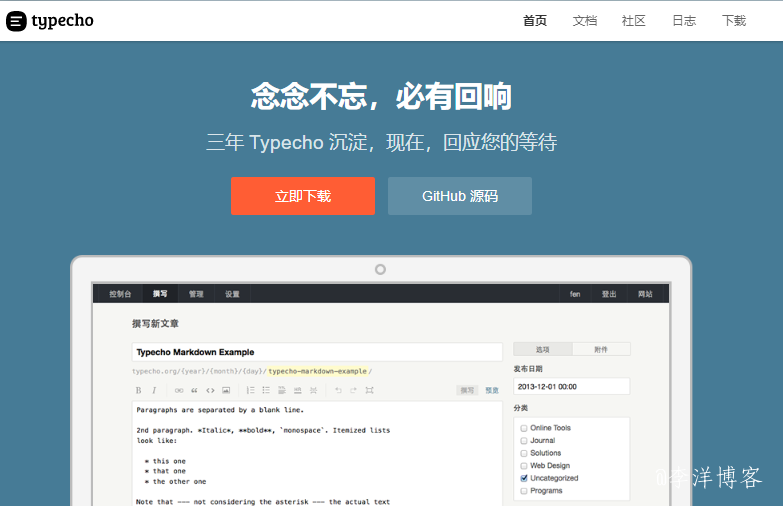Click the 发布日期 date input field
This screenshot has height=506, width=783.
click(571, 386)
